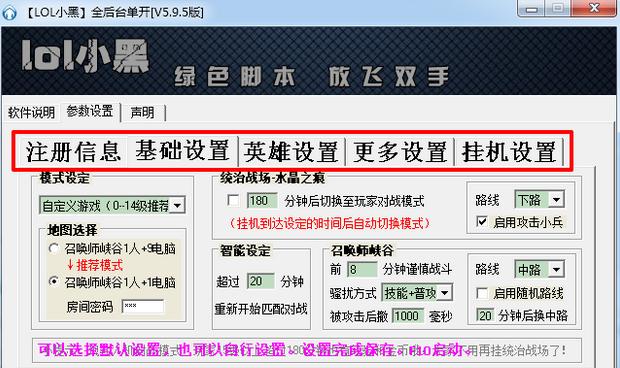Image resolution: width=620 pixels, height=368 pixels.
Task: Select the 基础设置 sub-tab
Action: [182, 151]
